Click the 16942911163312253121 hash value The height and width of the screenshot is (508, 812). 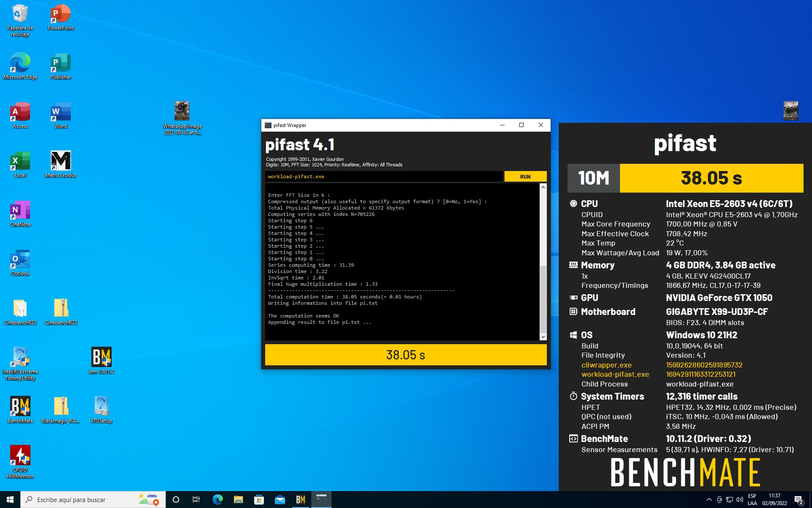701,374
